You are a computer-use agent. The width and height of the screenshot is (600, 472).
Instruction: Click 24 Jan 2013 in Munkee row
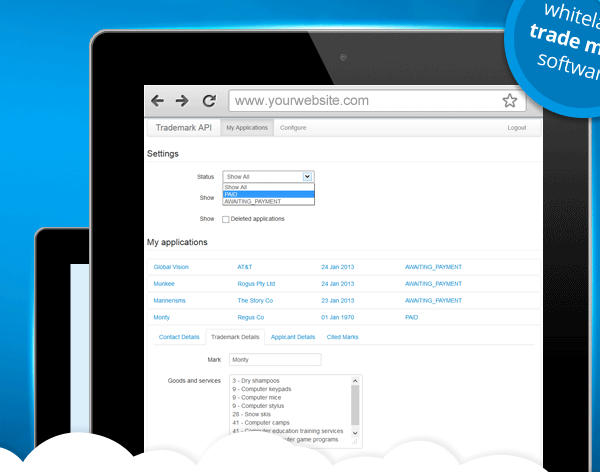tap(338, 284)
